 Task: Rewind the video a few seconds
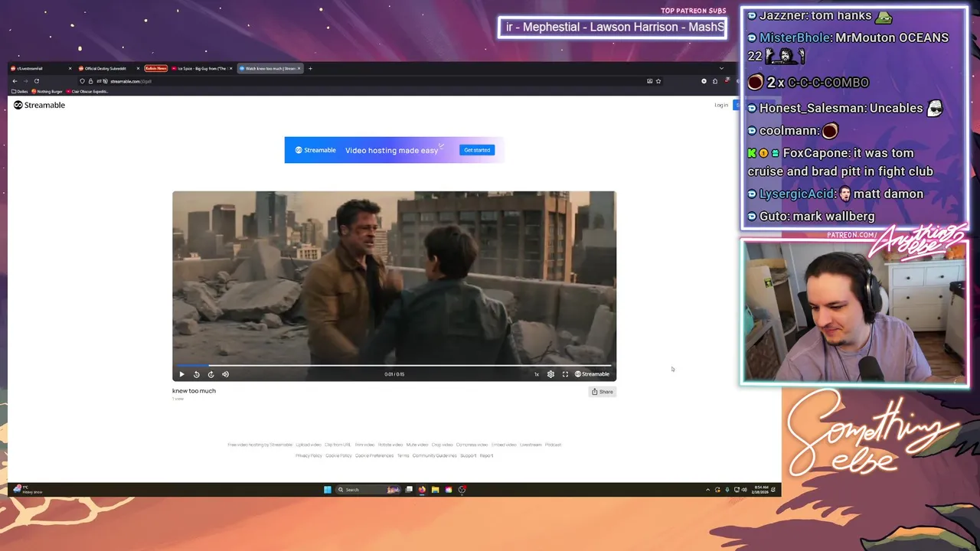pos(197,374)
